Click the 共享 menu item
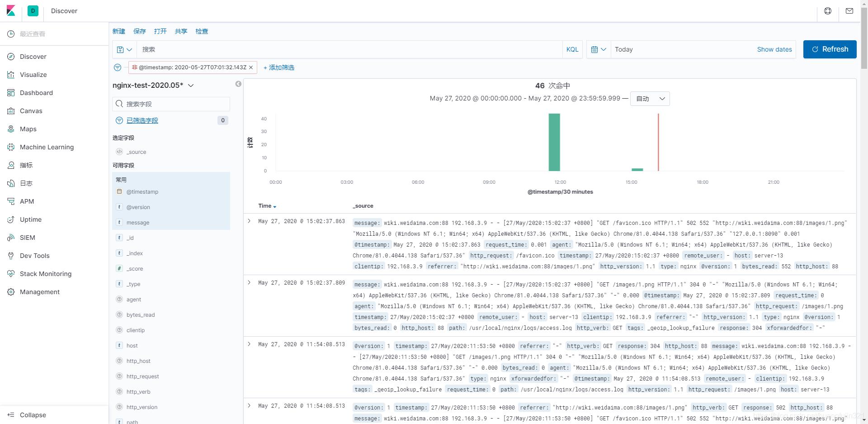The width and height of the screenshot is (868, 424). coord(181,31)
